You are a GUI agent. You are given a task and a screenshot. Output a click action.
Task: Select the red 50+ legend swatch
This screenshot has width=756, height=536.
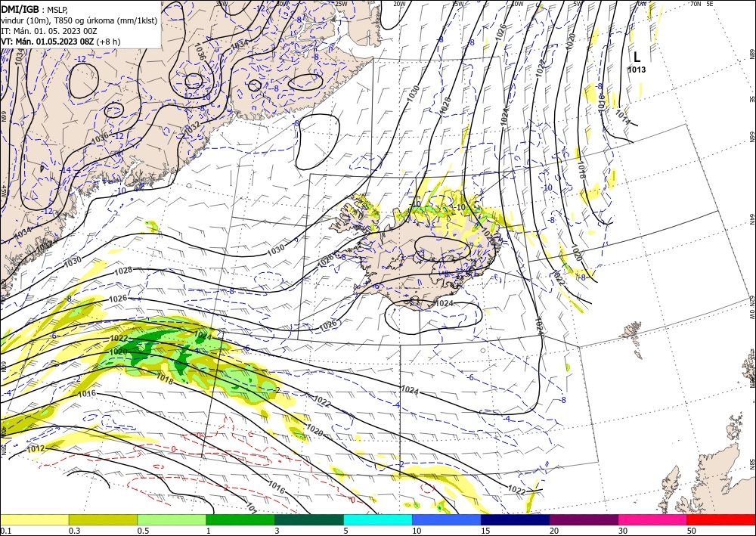coord(721,519)
